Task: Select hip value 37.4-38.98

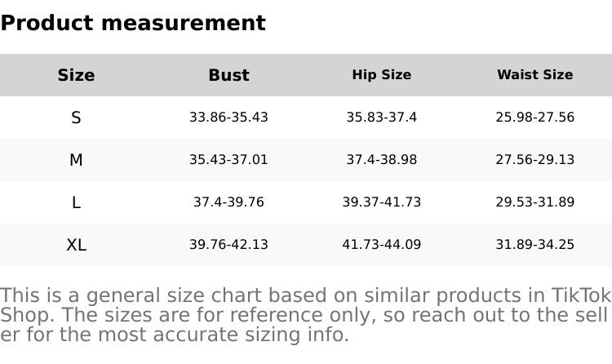Action: click(381, 160)
